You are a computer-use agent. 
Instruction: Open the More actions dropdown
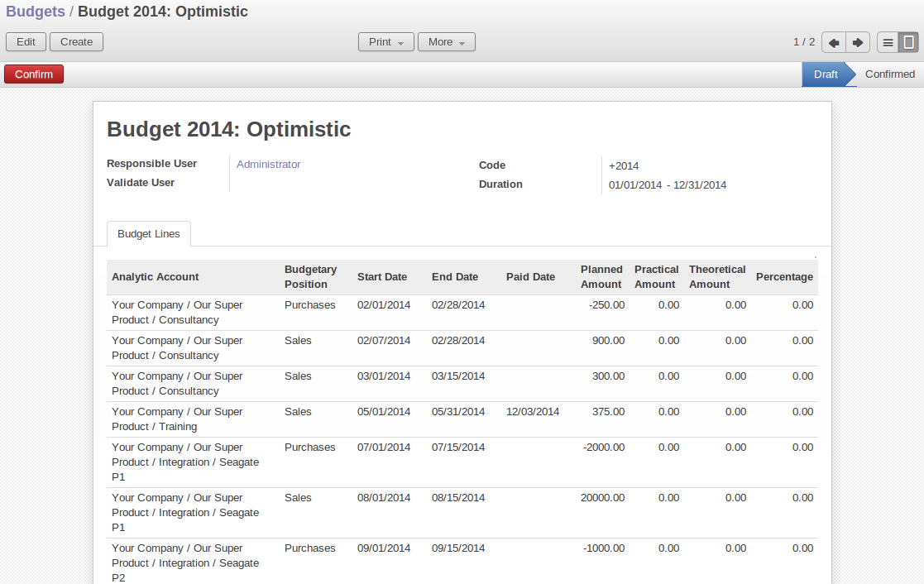point(446,41)
